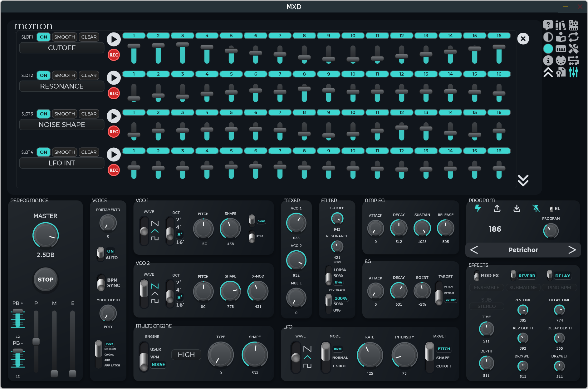This screenshot has width=588, height=389.
Task: Click the download program icon
Action: point(517,208)
